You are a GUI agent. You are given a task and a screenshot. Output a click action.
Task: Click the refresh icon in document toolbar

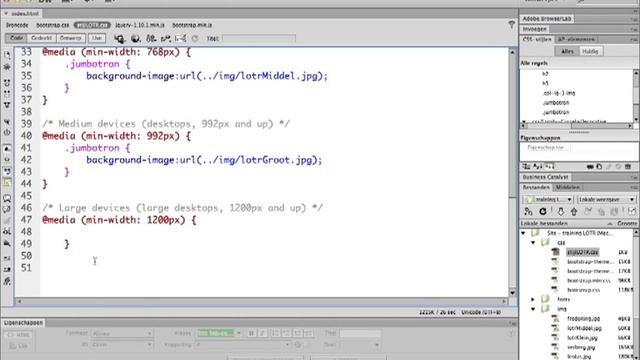pyautogui.click(x=195, y=39)
